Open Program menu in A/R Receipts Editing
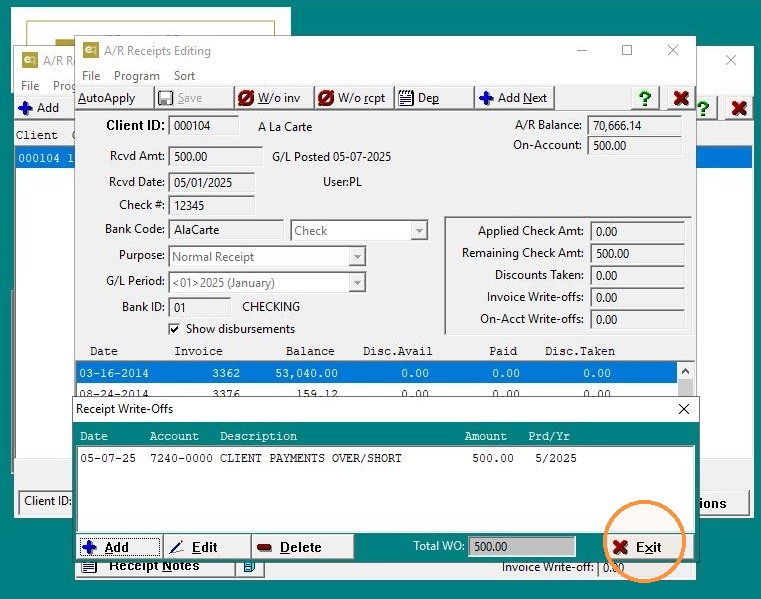761x599 pixels. 137,76
